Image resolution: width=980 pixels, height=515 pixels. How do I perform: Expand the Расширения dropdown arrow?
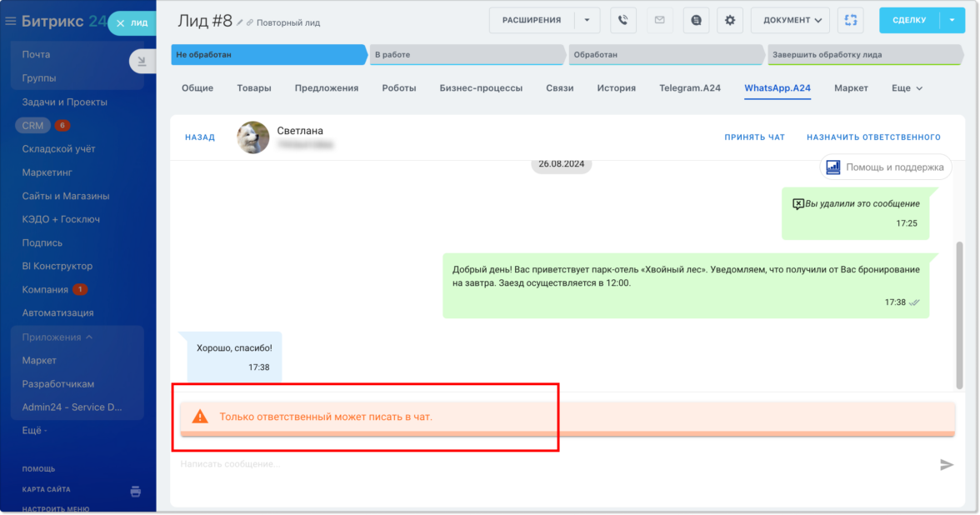pos(586,20)
